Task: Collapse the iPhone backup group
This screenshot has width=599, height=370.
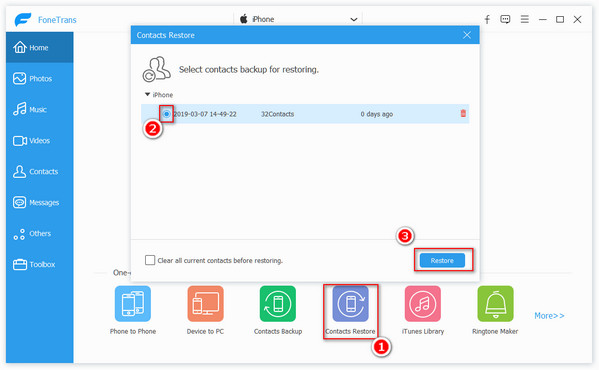Action: (147, 94)
